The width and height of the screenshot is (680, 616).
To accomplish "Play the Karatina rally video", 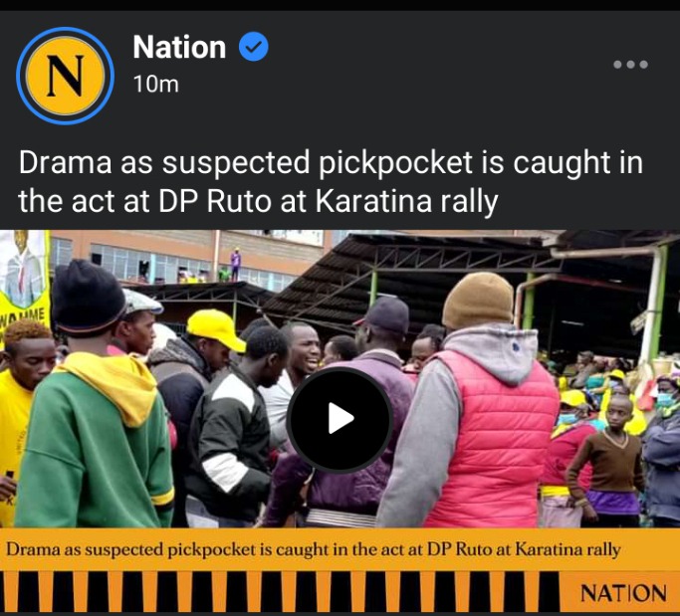I will (340, 419).
